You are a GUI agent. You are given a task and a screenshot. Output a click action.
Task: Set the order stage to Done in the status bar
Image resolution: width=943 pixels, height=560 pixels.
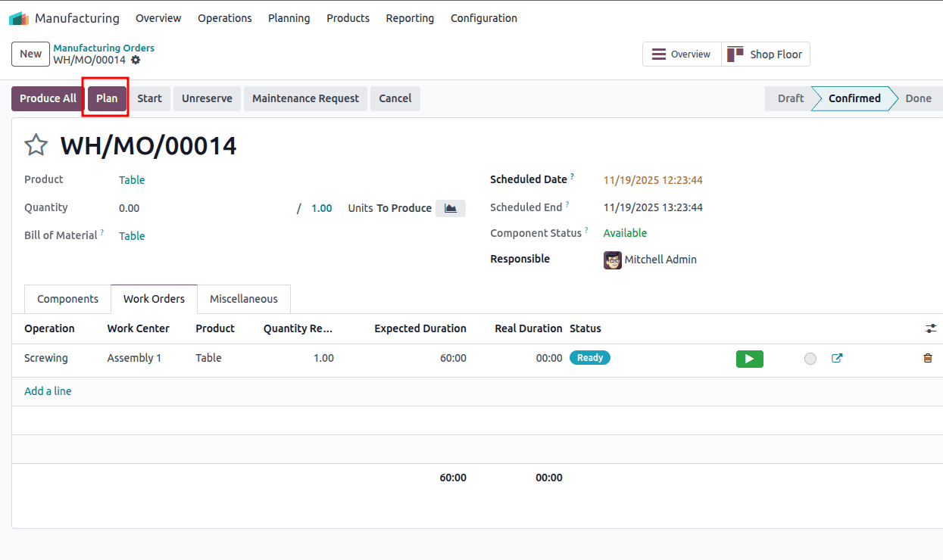(917, 98)
